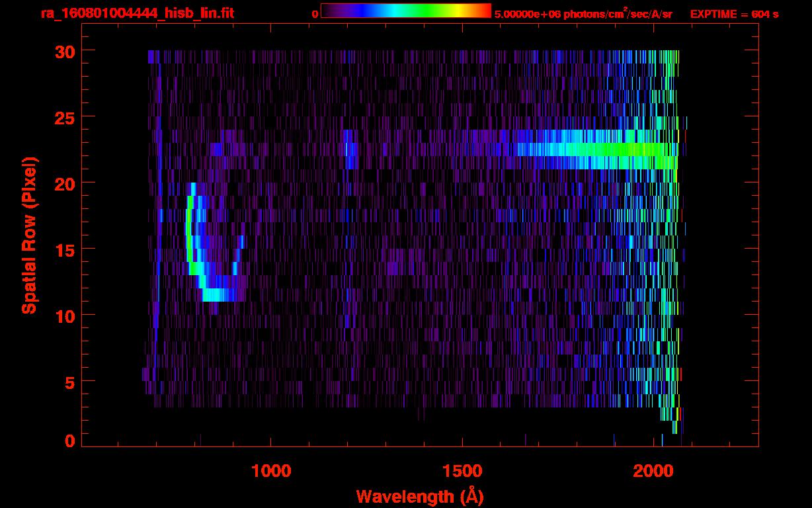Click the EXPTIME = 604 s label

pyautogui.click(x=734, y=14)
